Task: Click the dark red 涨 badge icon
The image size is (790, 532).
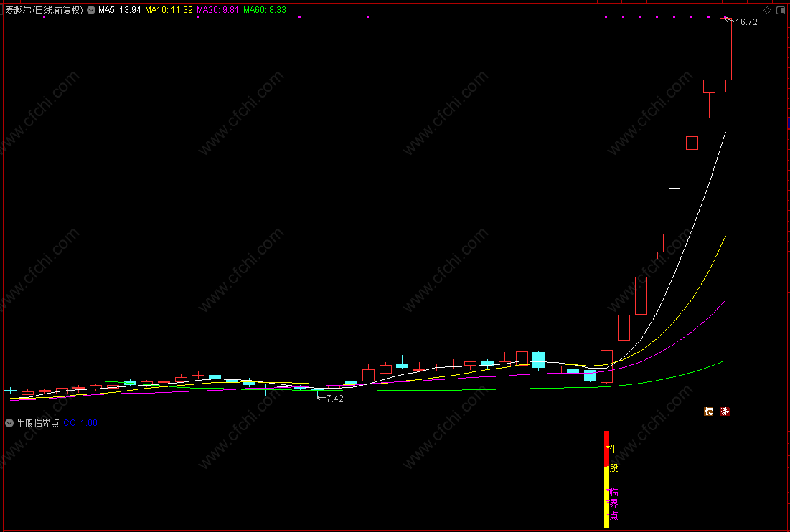Action: 725,412
